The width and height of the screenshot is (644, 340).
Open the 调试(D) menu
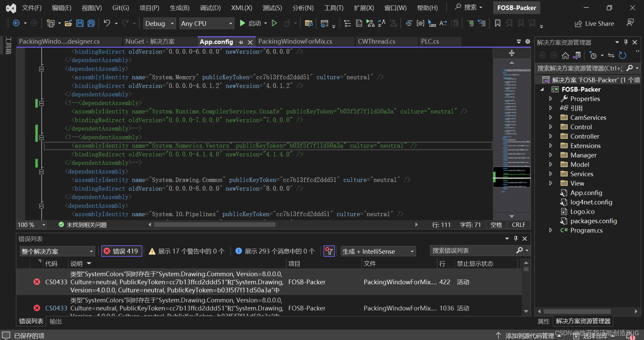point(210,7)
